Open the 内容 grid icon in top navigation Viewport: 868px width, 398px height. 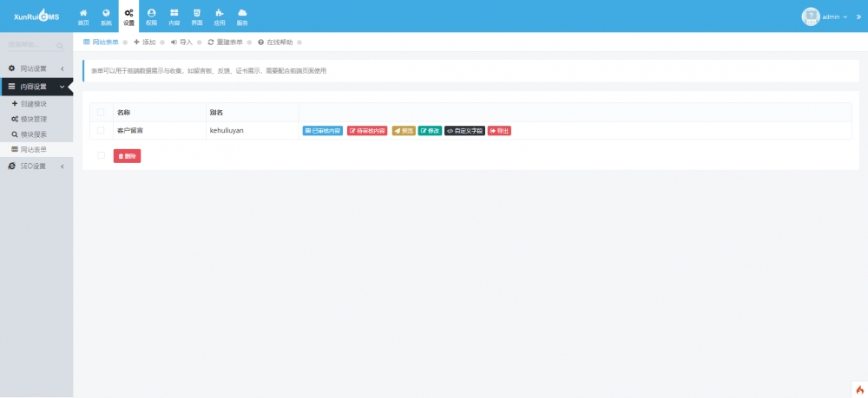pos(174,16)
